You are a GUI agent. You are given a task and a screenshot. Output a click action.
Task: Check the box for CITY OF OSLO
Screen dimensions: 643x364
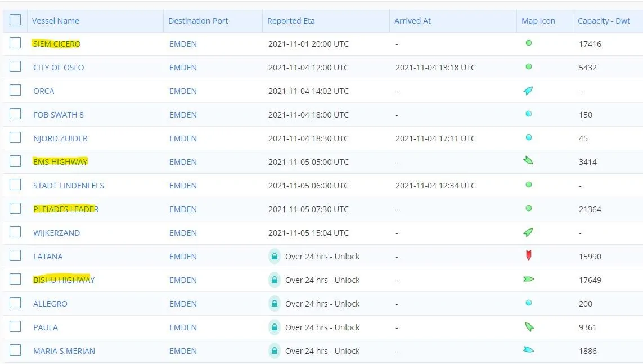point(15,66)
